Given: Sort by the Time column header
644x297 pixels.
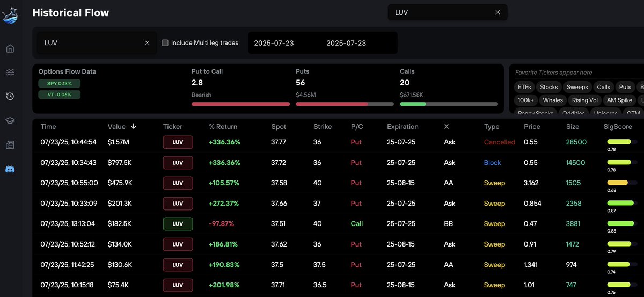Looking at the screenshot, I should pos(48,127).
